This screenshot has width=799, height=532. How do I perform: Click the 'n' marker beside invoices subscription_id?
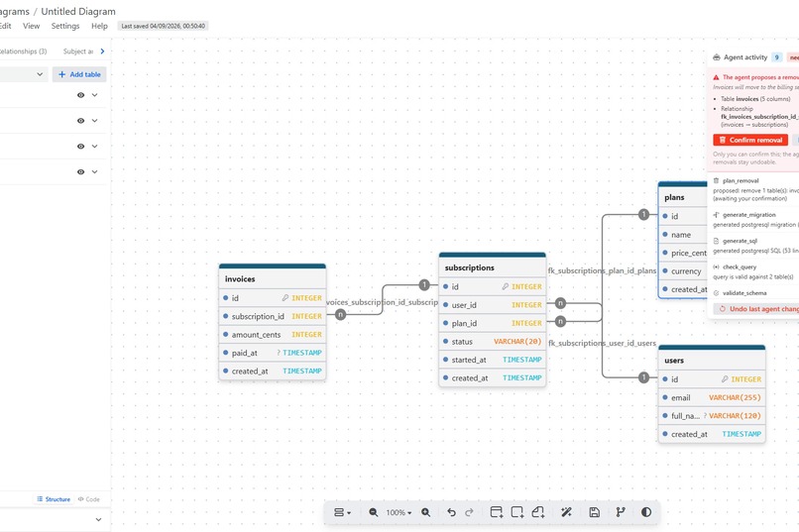point(340,315)
